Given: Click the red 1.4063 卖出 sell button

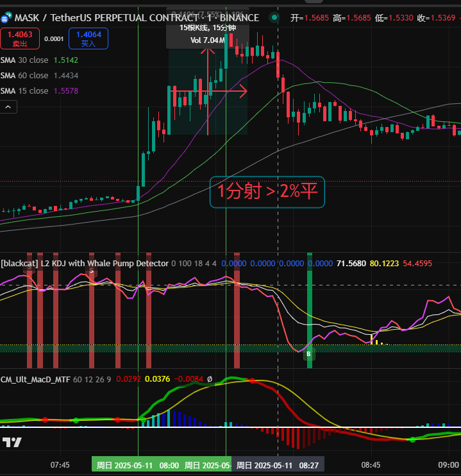Looking at the screenshot, I should coord(20,38).
